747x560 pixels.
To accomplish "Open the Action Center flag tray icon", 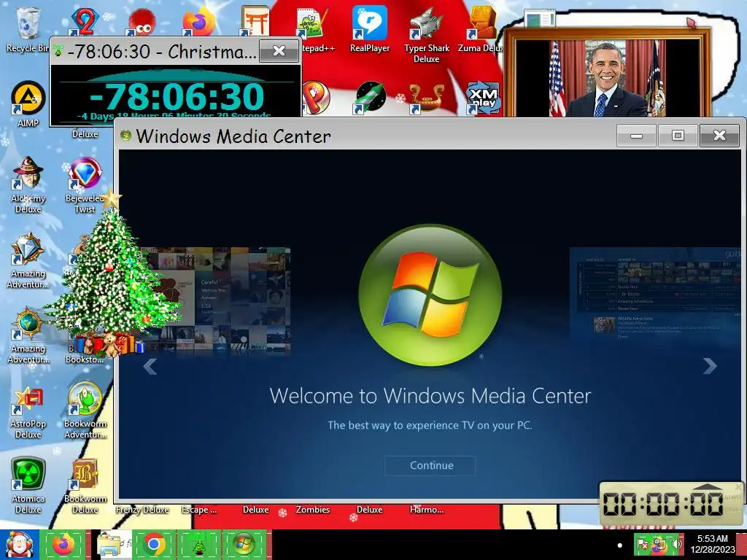I will point(642,544).
